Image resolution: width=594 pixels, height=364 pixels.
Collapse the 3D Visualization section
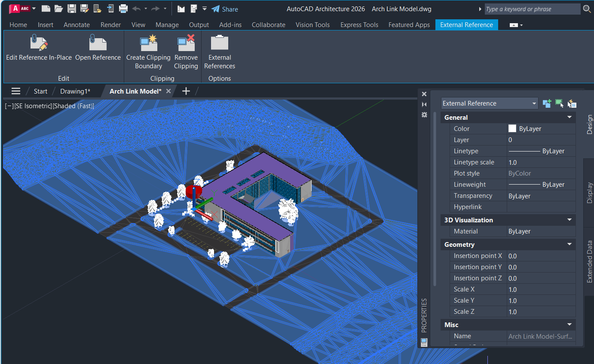coord(570,220)
